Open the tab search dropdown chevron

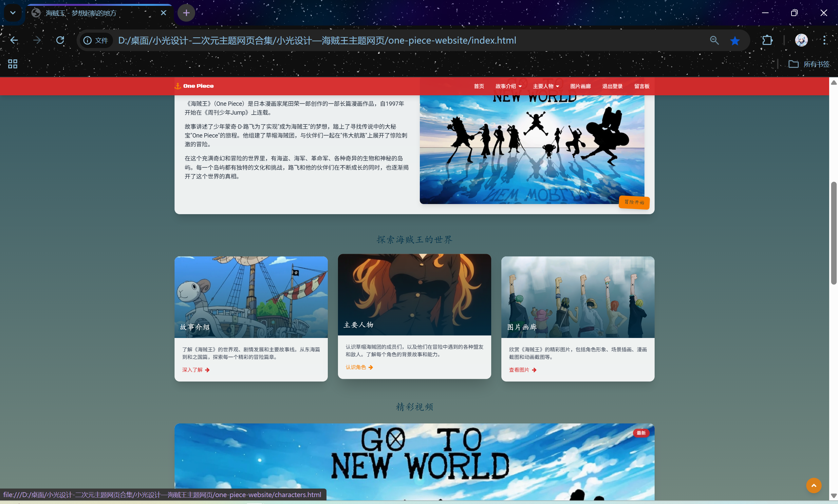click(x=13, y=13)
